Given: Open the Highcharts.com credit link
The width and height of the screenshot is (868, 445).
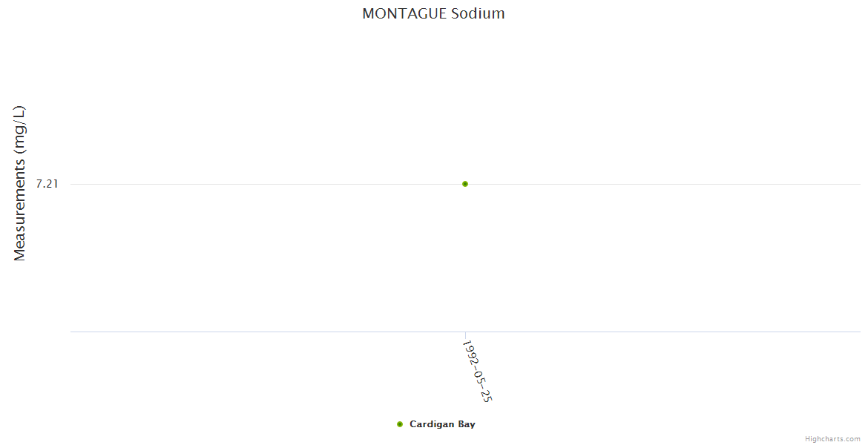Looking at the screenshot, I should click(832, 439).
